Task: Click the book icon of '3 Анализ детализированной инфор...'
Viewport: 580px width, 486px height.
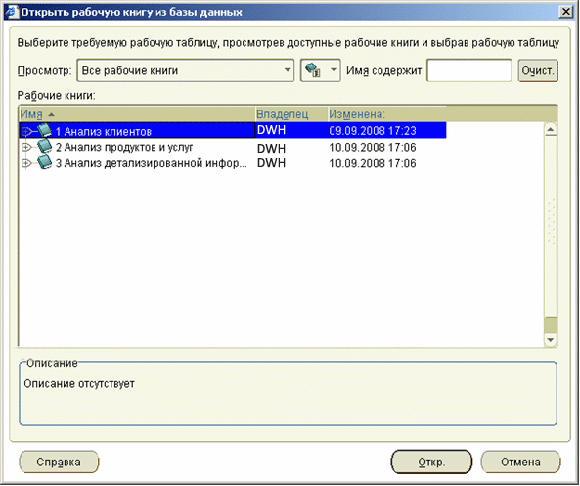Action: [44, 162]
